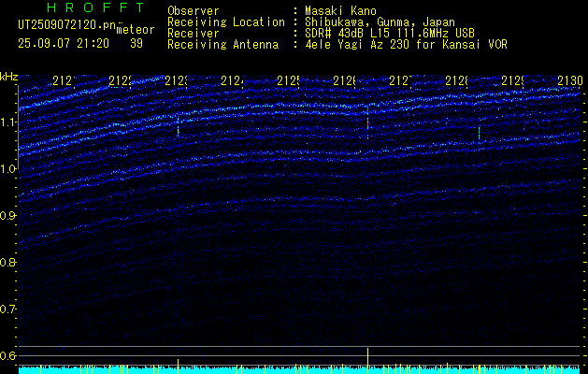Click the 'meteor' label under the file name
This screenshot has height=374, width=588.
tap(136, 30)
